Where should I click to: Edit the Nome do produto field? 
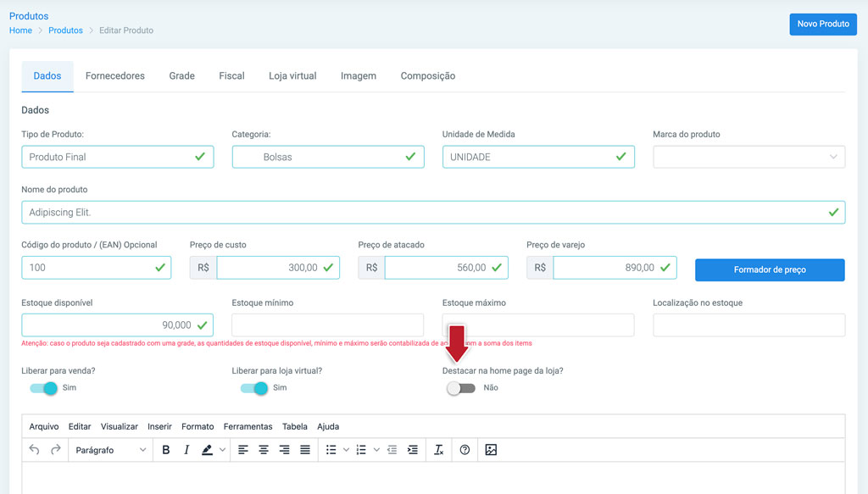433,213
